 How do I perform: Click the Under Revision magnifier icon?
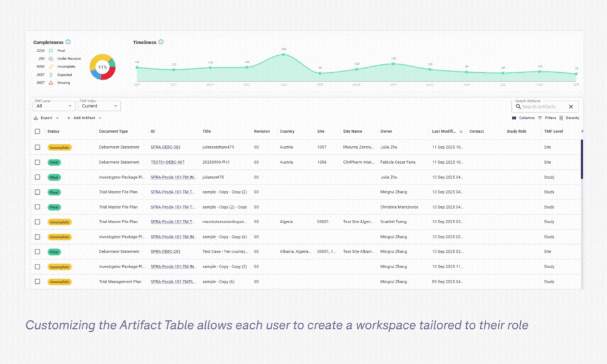50,59
